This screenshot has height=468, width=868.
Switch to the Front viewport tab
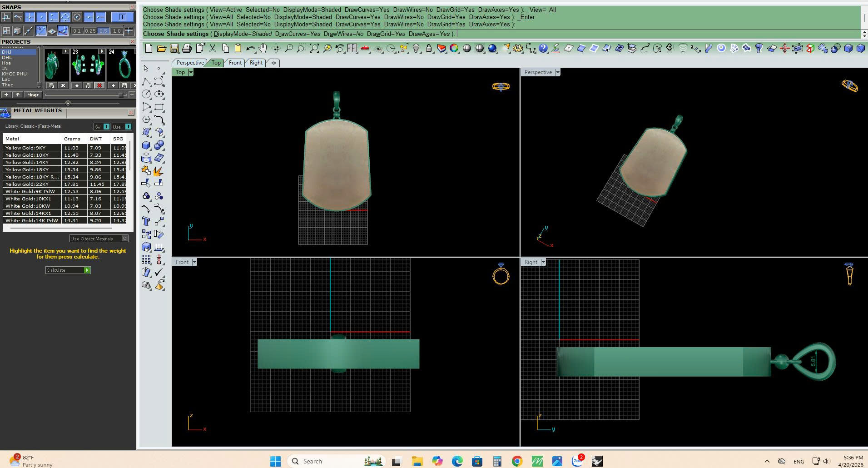pos(235,63)
